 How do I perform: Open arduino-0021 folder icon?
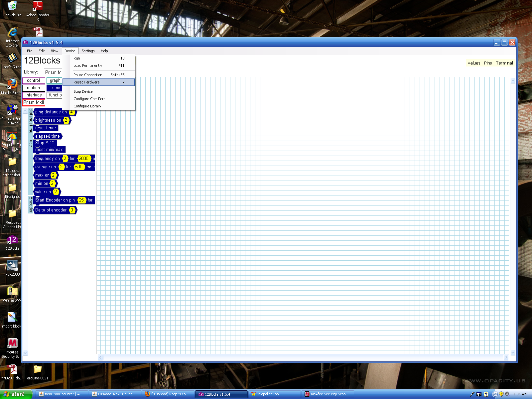point(38,372)
